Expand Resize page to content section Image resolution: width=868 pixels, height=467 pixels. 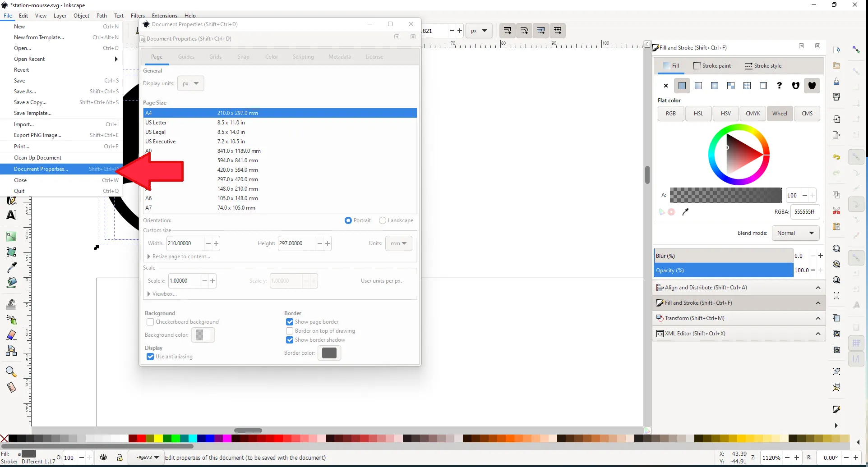pyautogui.click(x=179, y=256)
